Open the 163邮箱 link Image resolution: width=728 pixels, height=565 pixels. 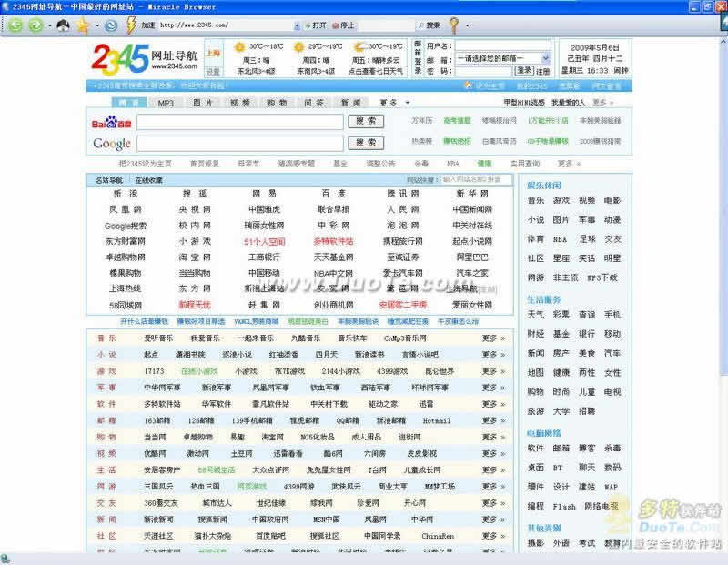(x=157, y=420)
